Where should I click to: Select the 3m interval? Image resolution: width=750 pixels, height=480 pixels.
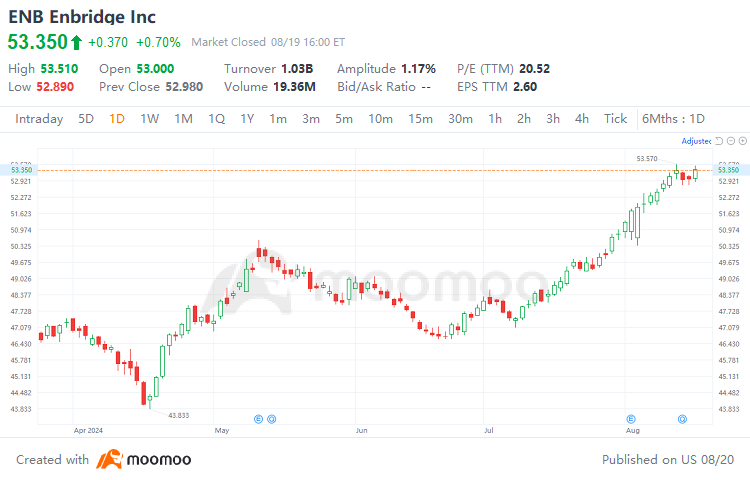[x=311, y=119]
